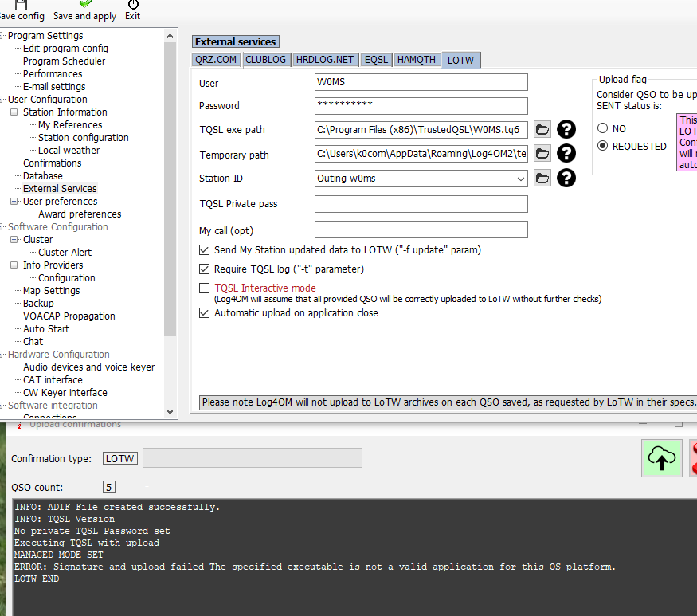Open Map Settings
697x616 pixels.
point(52,291)
